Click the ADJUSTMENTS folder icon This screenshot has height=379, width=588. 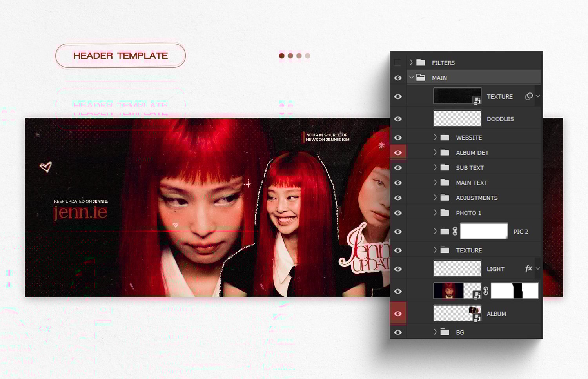[x=445, y=198]
